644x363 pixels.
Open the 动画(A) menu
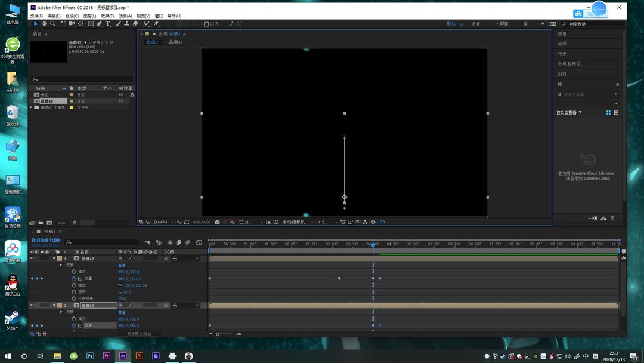click(125, 16)
